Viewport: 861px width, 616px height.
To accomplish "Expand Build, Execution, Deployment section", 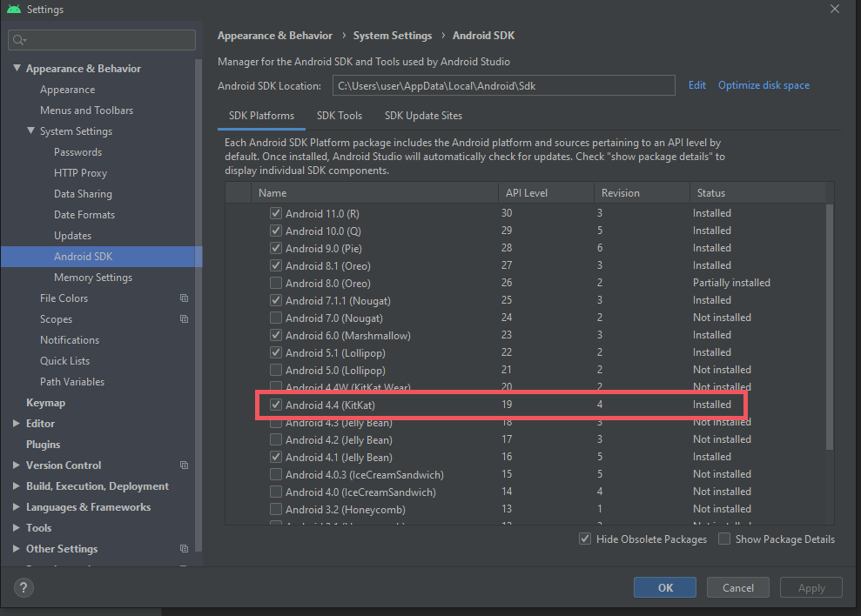I will click(17, 486).
